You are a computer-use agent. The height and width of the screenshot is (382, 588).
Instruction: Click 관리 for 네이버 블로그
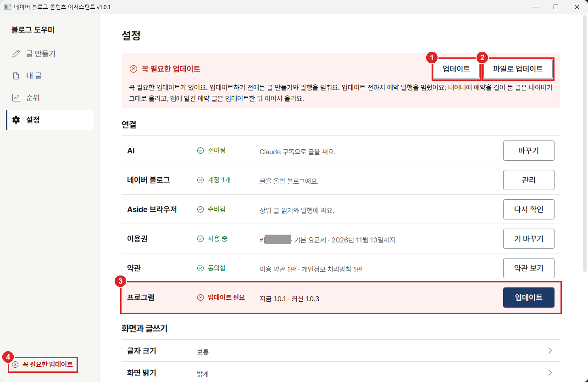pos(528,180)
